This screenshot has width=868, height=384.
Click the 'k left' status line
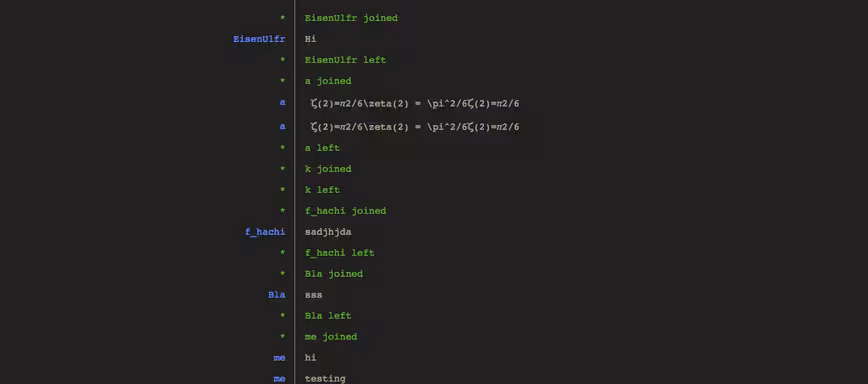tap(322, 190)
